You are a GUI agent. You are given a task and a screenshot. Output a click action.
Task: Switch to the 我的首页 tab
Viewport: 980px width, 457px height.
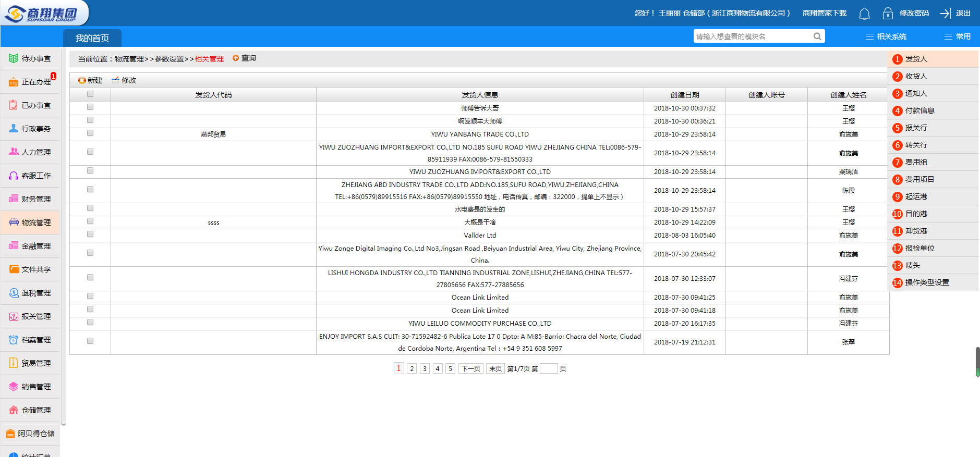pos(92,38)
